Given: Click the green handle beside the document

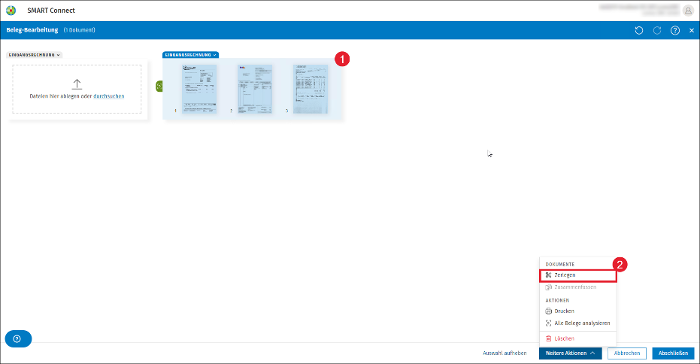Looking at the screenshot, I should [159, 86].
